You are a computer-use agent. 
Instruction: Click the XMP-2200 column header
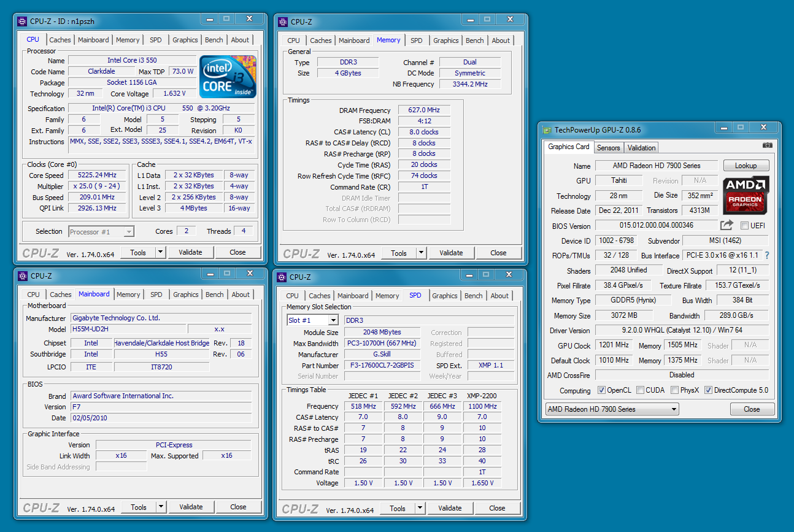[x=482, y=395]
